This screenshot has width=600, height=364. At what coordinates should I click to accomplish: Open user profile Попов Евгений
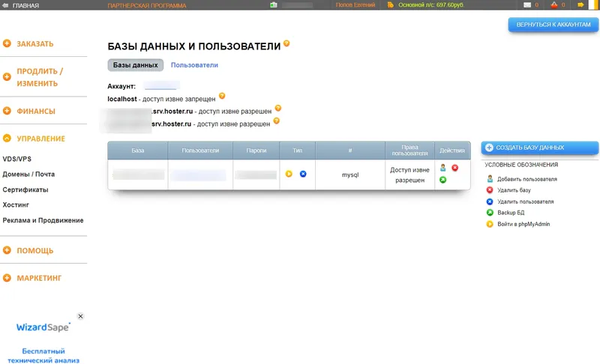click(355, 5)
